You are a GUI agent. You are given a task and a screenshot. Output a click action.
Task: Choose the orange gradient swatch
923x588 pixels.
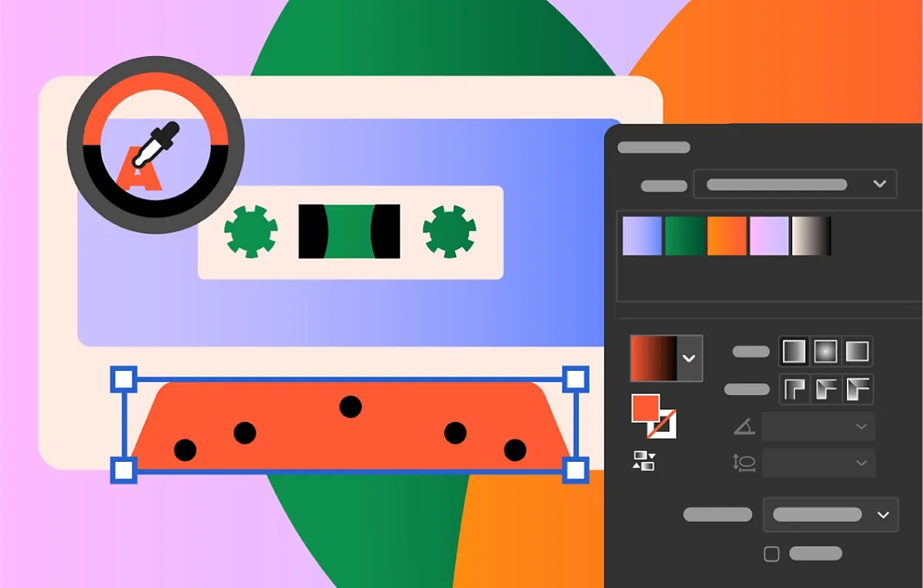(x=727, y=236)
